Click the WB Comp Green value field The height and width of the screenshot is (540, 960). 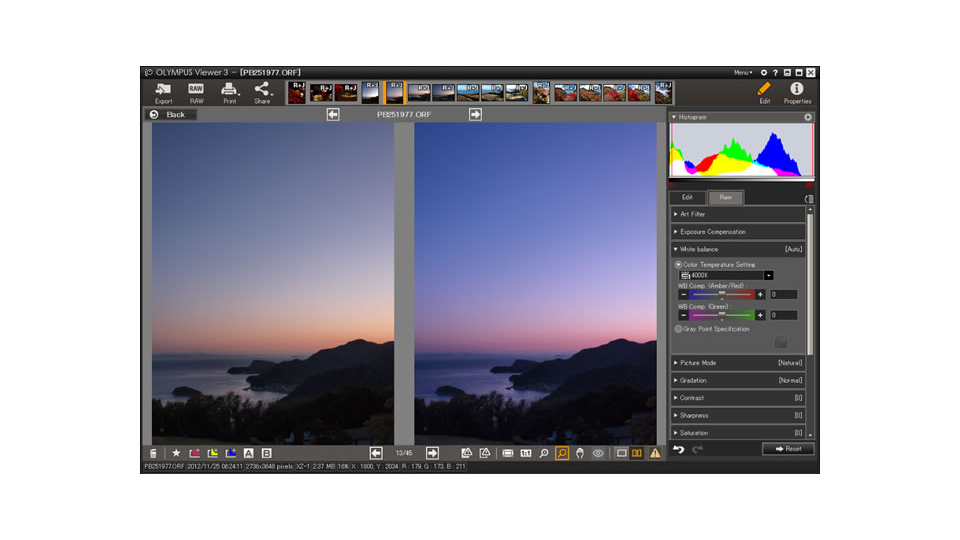784,315
